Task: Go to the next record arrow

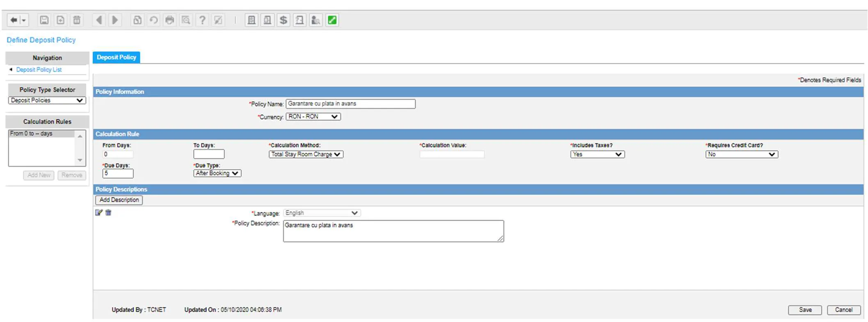Action: click(115, 20)
